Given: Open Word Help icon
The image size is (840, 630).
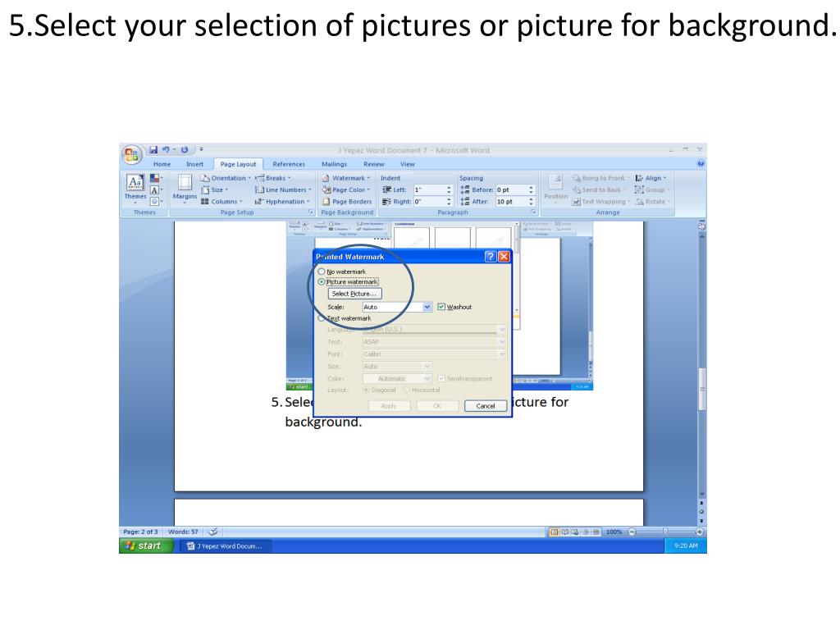Looking at the screenshot, I should coord(701,163).
